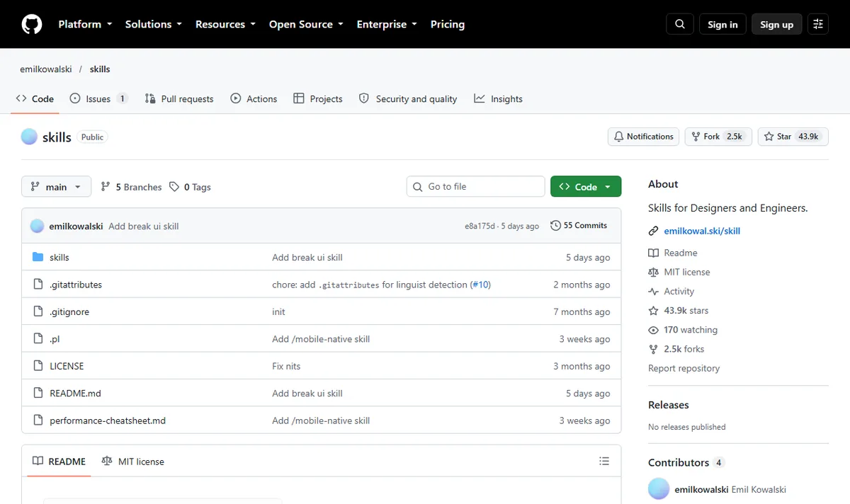Expand the Platform navigation menu
Viewport: 850px width, 504px height.
pyautogui.click(x=85, y=24)
